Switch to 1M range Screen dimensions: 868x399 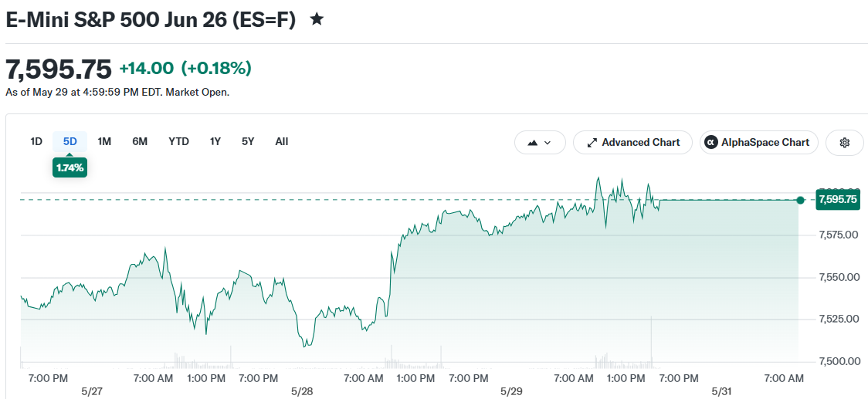pos(104,142)
